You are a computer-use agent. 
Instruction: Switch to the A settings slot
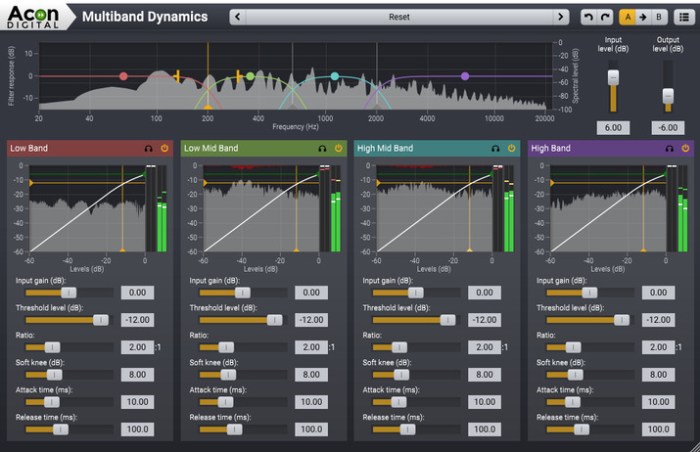628,17
